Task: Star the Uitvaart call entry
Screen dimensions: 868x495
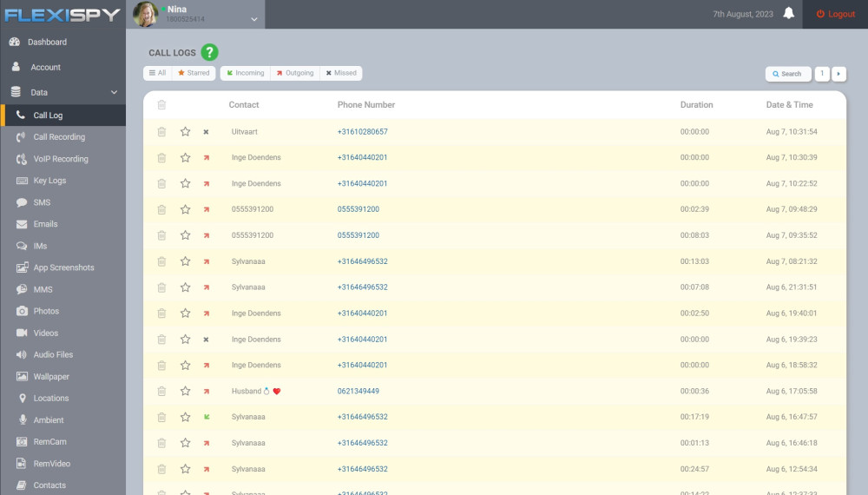Action: [x=185, y=132]
